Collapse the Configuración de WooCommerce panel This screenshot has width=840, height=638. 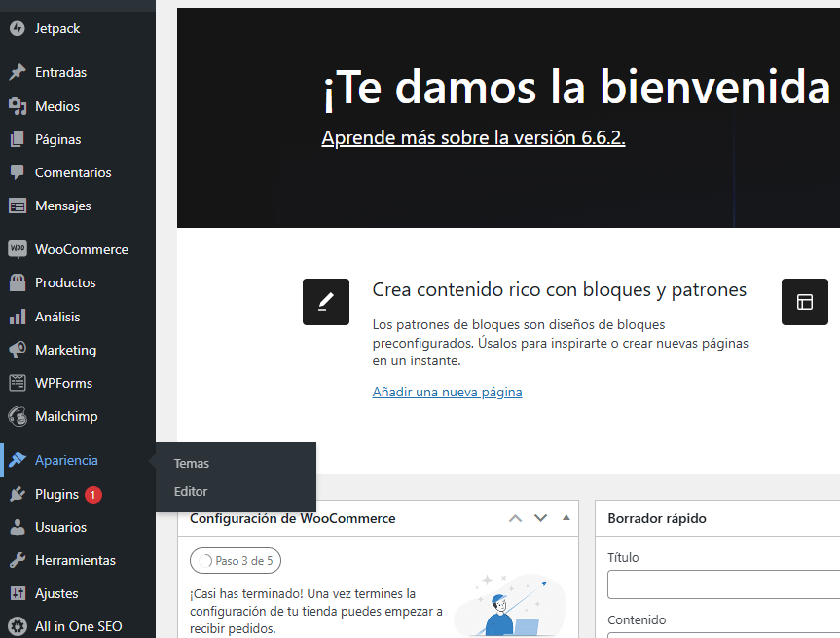566,518
